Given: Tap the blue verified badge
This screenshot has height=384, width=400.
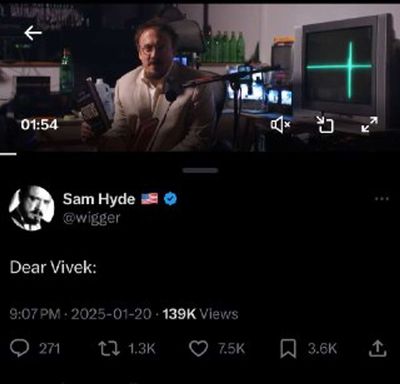Looking at the screenshot, I should pos(170,199).
